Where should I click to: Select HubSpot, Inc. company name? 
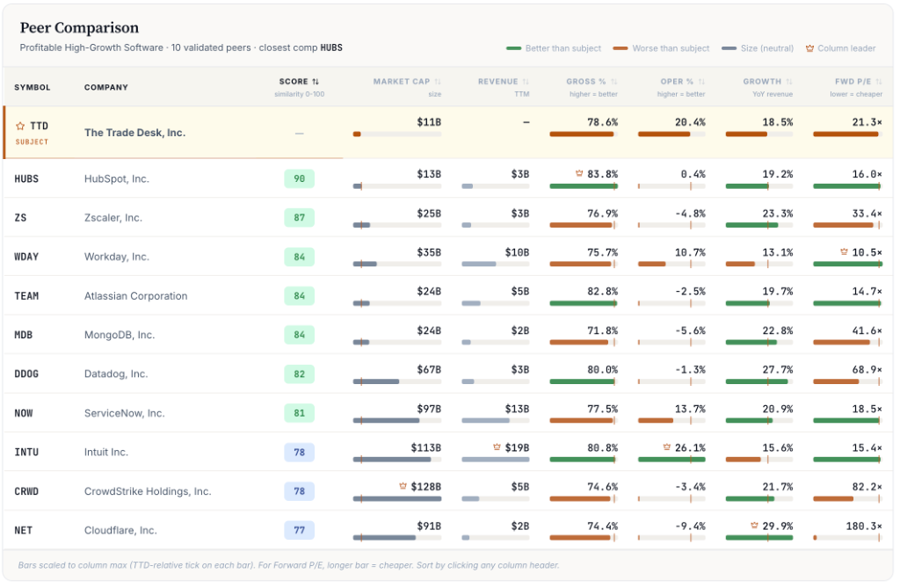117,178
